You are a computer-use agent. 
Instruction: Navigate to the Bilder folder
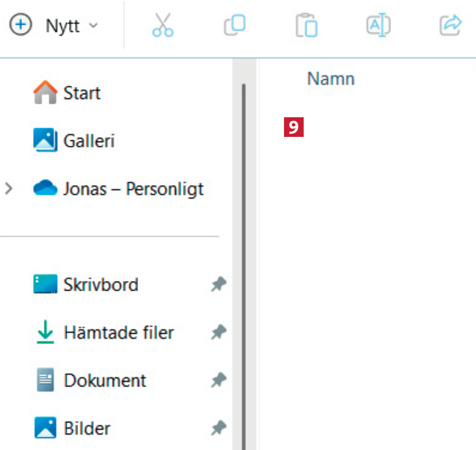[87, 429]
